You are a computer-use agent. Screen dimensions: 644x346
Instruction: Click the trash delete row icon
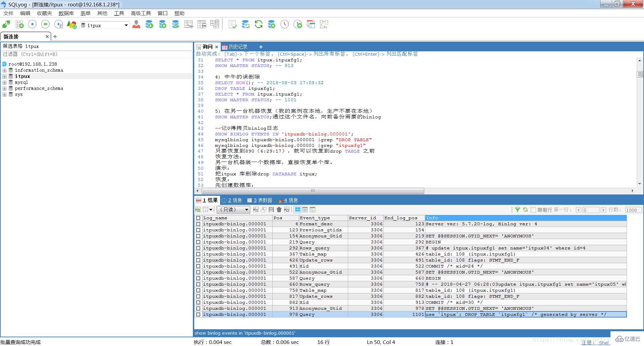pos(279,210)
